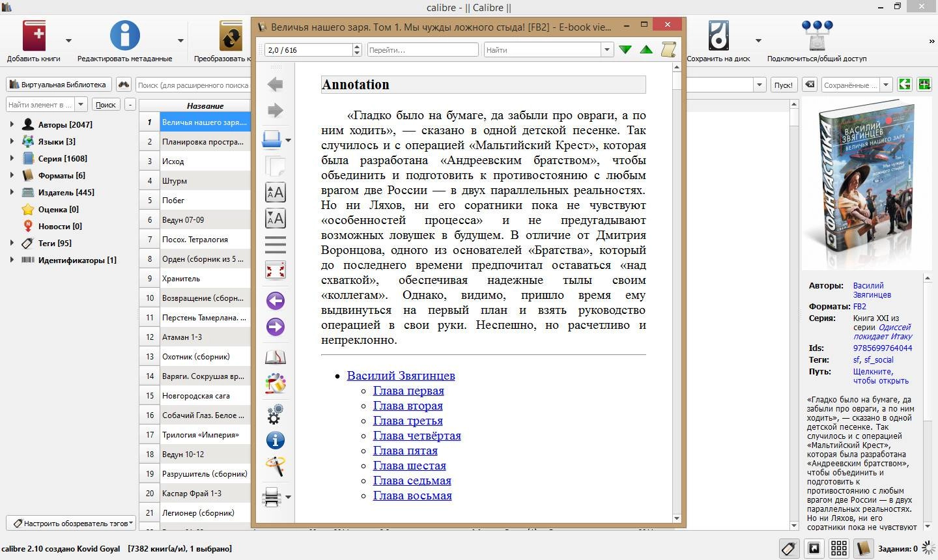This screenshot has height=560, width=938.
Task: Open advanced search binoculars icon
Action: 123,85
